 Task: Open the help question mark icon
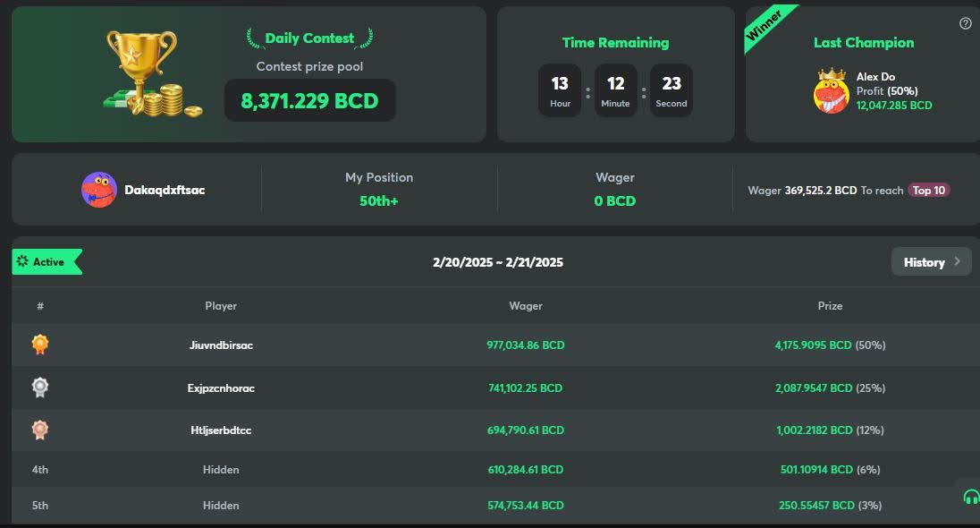coord(965,23)
